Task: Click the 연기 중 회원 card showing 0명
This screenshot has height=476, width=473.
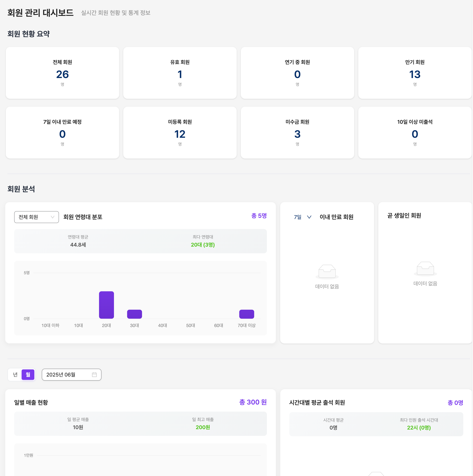Action: pyautogui.click(x=297, y=73)
